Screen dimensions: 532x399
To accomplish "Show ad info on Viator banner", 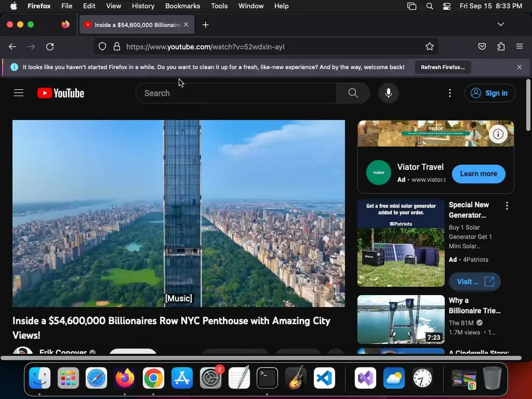I will point(498,134).
